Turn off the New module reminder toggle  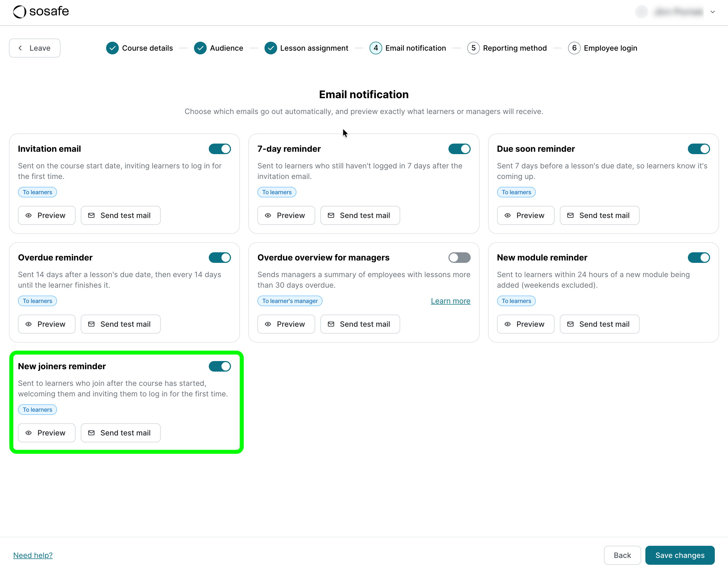click(699, 257)
